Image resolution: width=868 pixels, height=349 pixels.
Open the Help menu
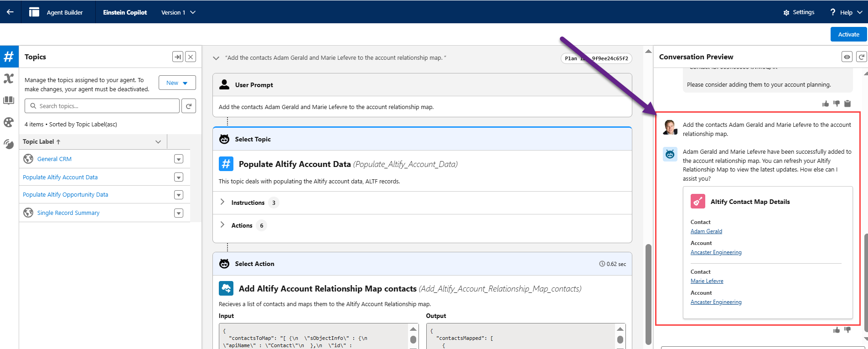[846, 12]
